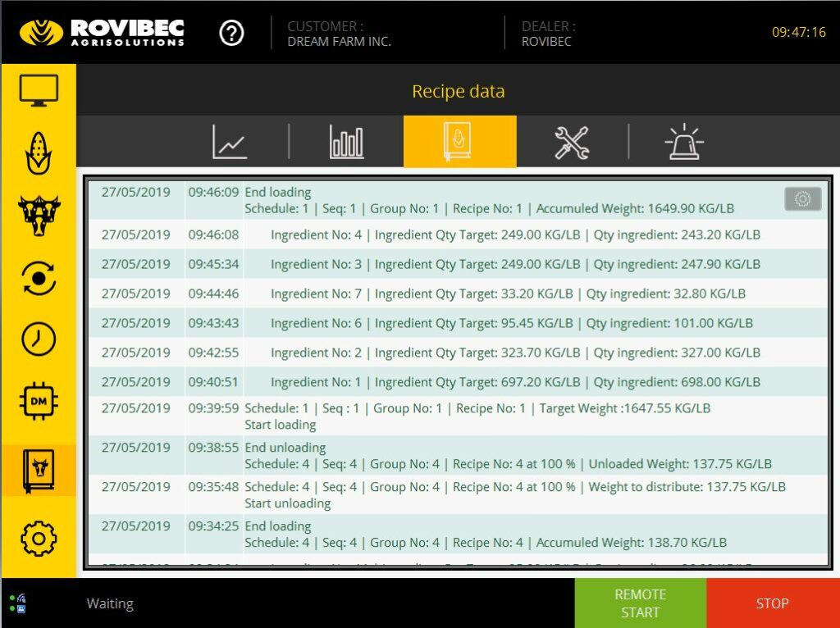Select the DM chip sidebar icon
This screenshot has width=840, height=628.
(39, 401)
